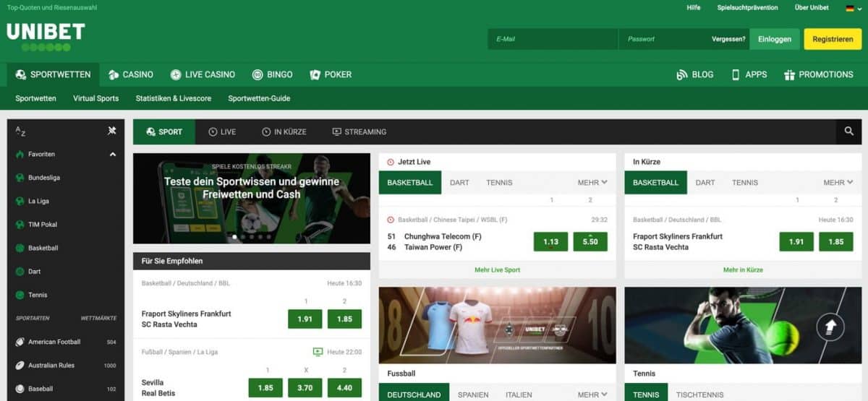The image size is (868, 401).
Task: Switch to the Live tab
Action: pos(222,131)
